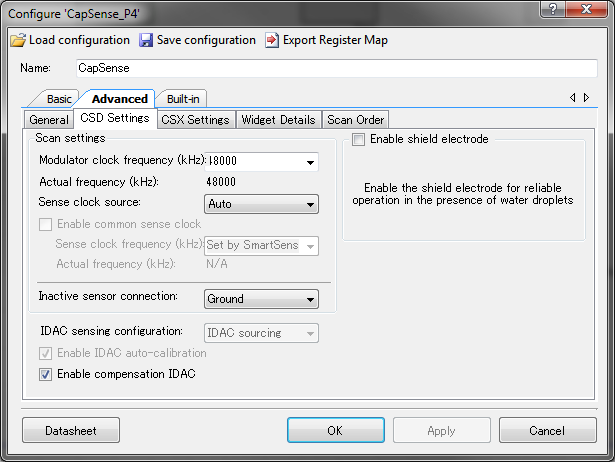The width and height of the screenshot is (615, 462).
Task: Click the help question mark button
Action: 553,9
